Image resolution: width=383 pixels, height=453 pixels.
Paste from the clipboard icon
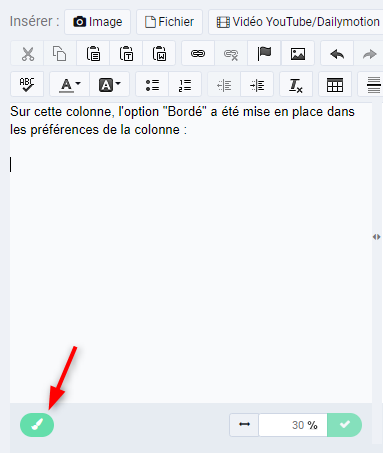[x=93, y=53]
